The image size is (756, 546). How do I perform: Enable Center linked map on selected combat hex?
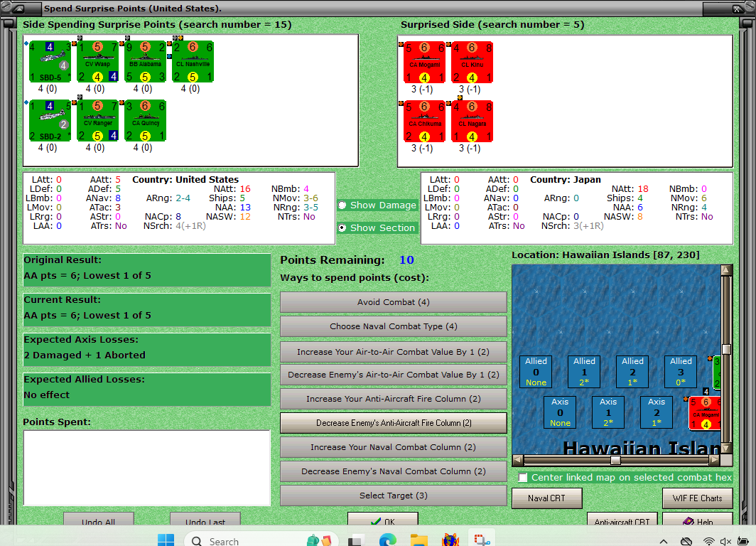tap(523, 478)
